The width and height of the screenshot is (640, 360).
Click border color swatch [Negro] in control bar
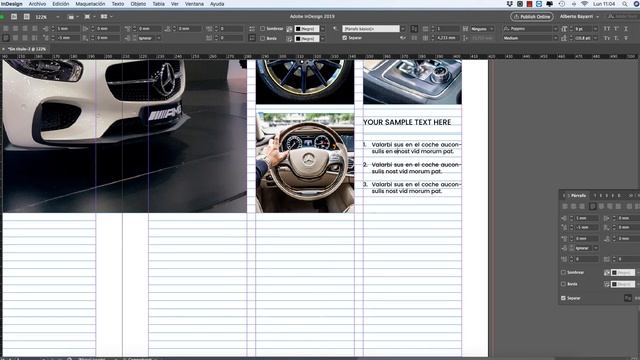(307, 39)
